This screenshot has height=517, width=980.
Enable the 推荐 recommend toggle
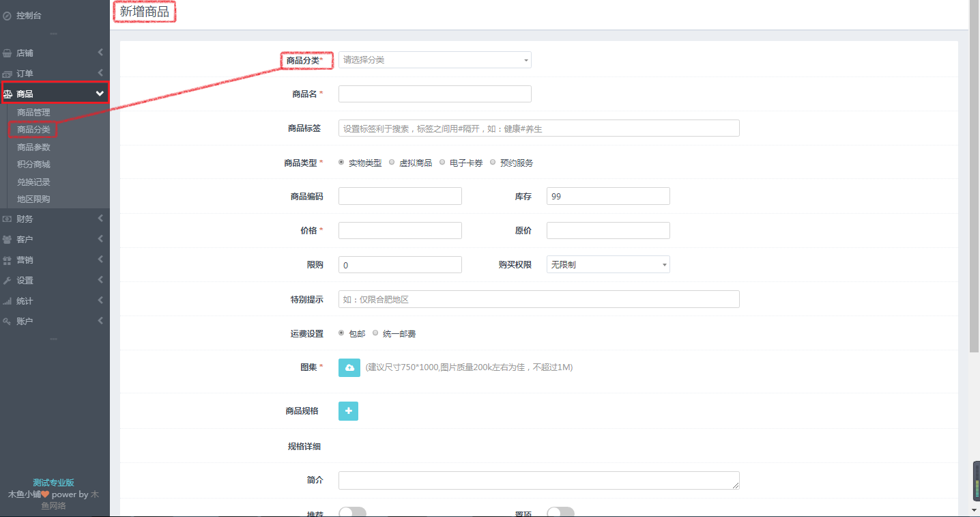click(x=352, y=511)
